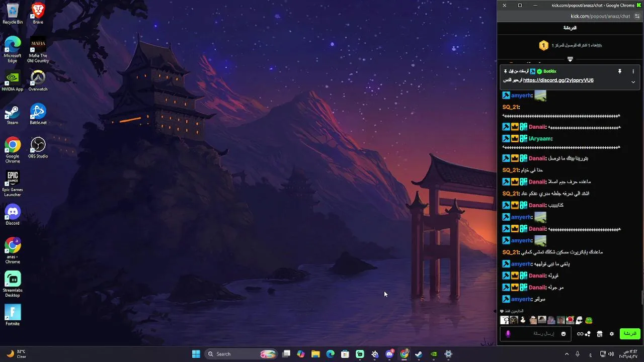Open Google Chrome desktop shortcut
644x362 pixels.
click(x=13, y=150)
